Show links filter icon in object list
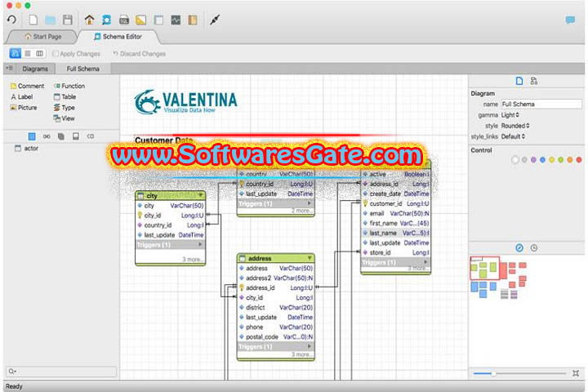The width and height of the screenshot is (588, 392). 47,136
